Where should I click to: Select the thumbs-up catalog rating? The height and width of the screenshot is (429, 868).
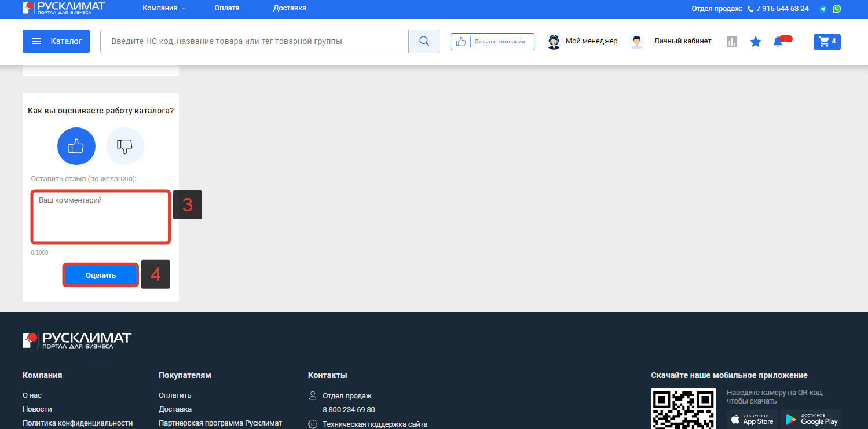[x=76, y=146]
